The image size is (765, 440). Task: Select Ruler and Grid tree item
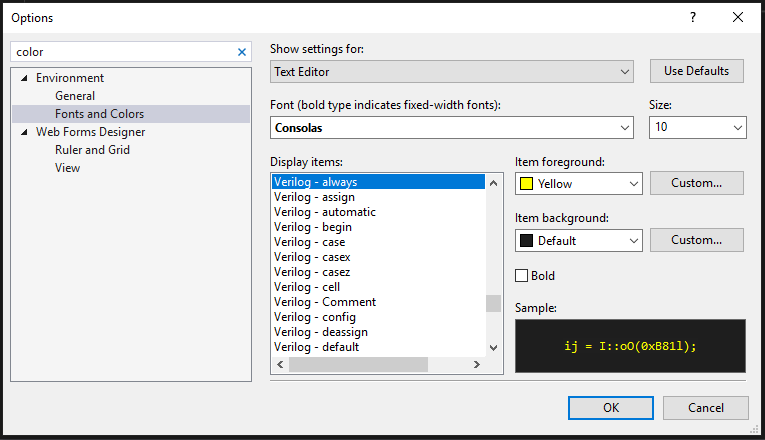pos(92,150)
